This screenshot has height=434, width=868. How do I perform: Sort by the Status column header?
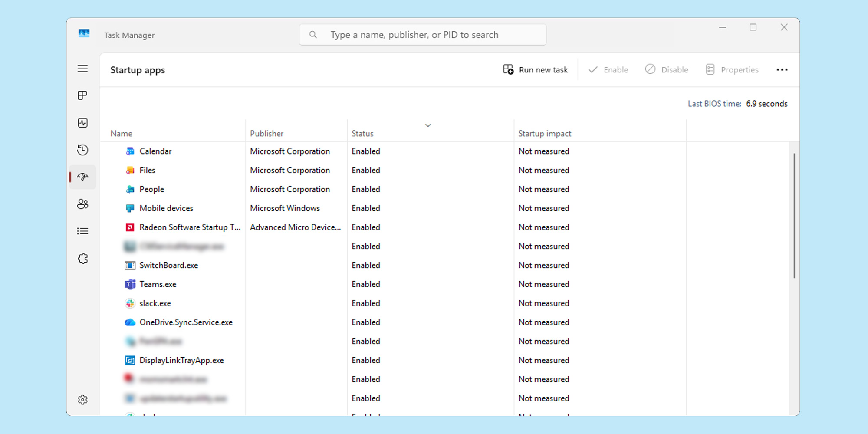[x=362, y=134]
